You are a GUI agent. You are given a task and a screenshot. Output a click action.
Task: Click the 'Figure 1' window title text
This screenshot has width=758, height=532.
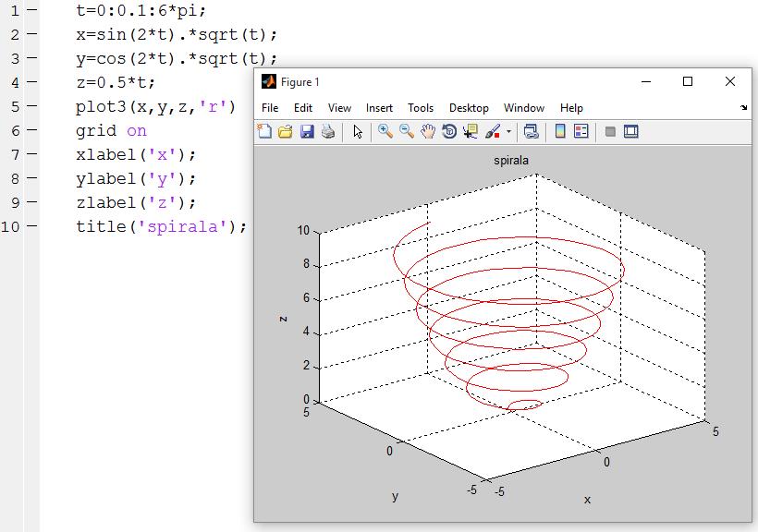pos(300,82)
